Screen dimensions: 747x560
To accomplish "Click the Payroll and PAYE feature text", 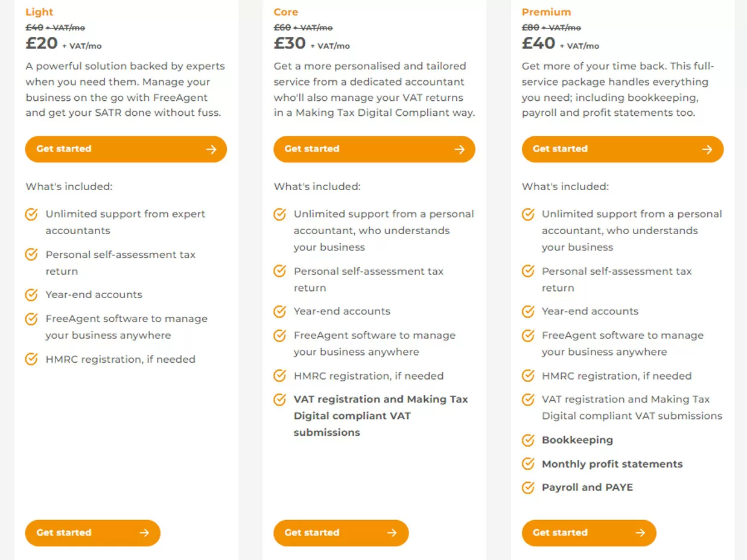I will pos(587,488).
